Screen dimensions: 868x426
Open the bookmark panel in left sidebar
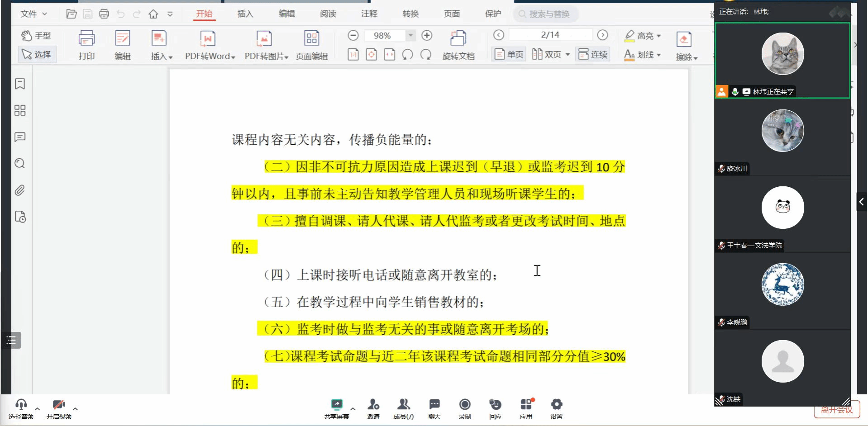pyautogui.click(x=20, y=84)
